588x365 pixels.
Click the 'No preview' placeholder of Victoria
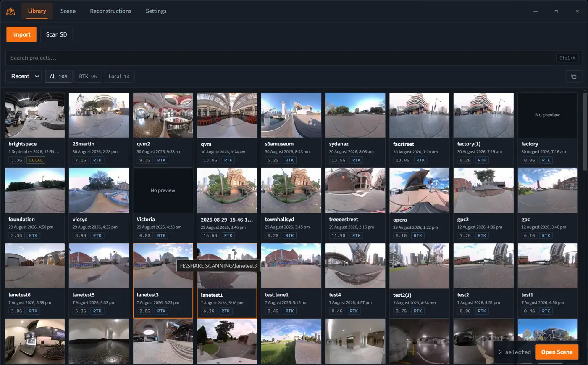point(163,190)
